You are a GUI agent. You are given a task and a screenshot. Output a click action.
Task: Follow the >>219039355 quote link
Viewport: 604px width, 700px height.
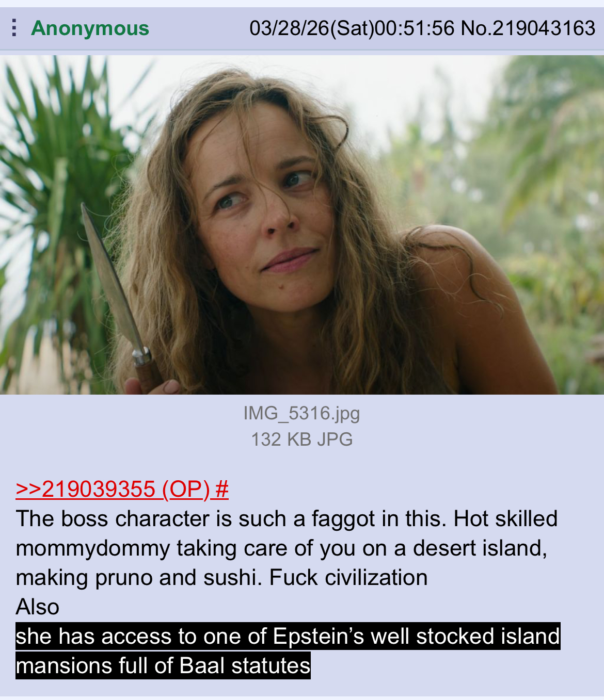pos(86,489)
